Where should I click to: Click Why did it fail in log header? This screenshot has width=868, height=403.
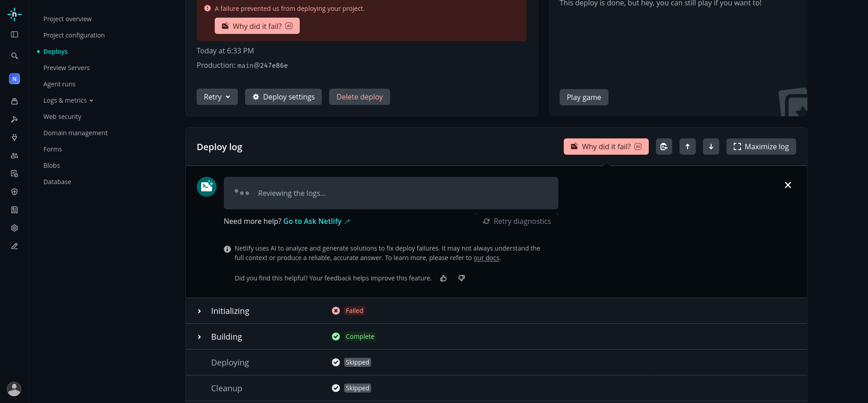(606, 147)
